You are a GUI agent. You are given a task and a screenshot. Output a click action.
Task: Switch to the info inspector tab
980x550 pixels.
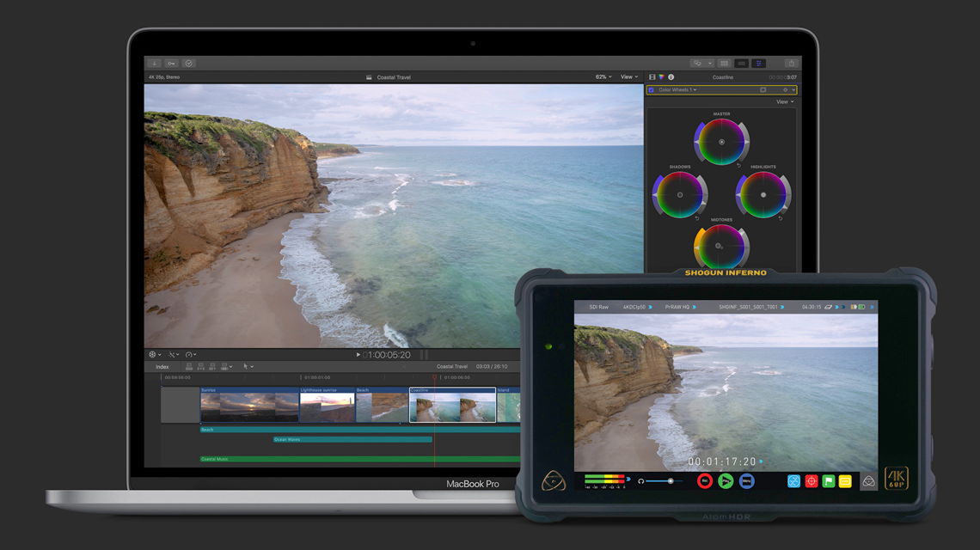(671, 76)
